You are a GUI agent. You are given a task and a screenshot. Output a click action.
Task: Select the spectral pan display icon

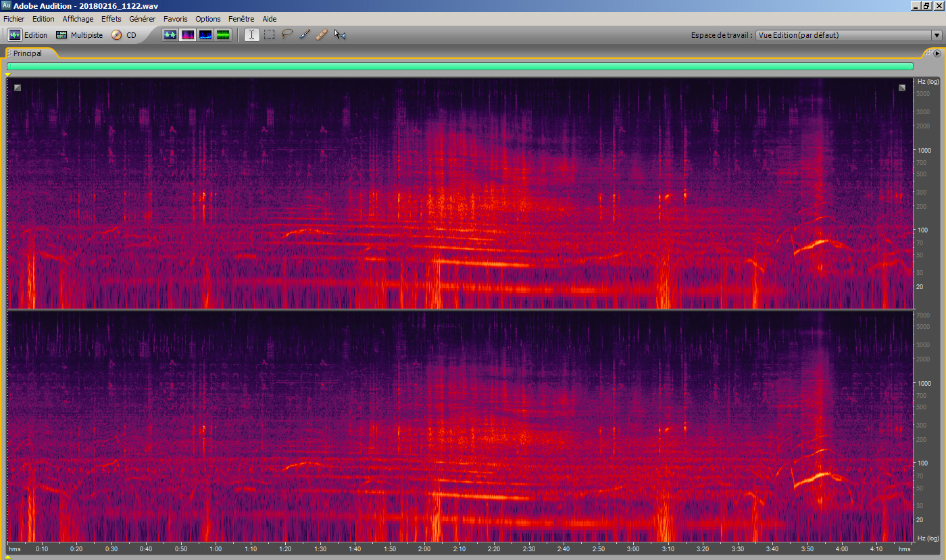205,35
